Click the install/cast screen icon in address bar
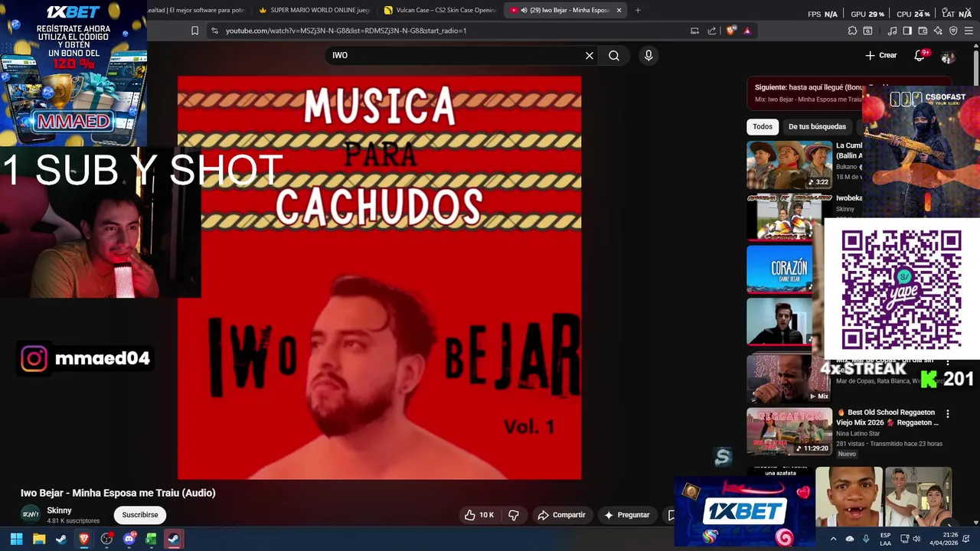This screenshot has height=551, width=980. pos(694,31)
